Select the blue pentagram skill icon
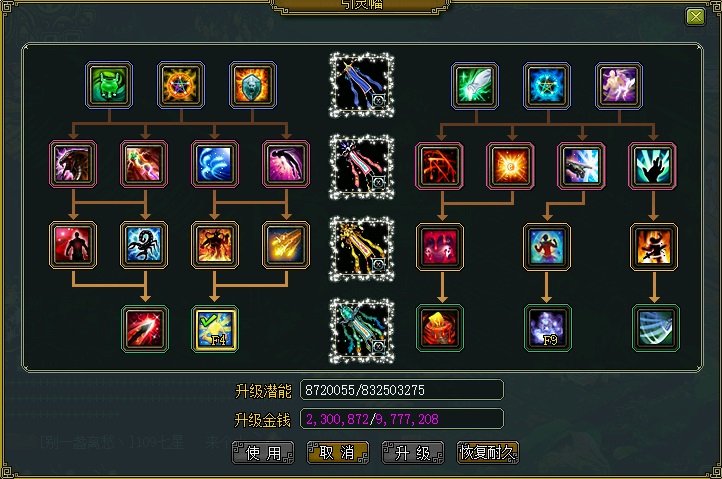 click(547, 86)
